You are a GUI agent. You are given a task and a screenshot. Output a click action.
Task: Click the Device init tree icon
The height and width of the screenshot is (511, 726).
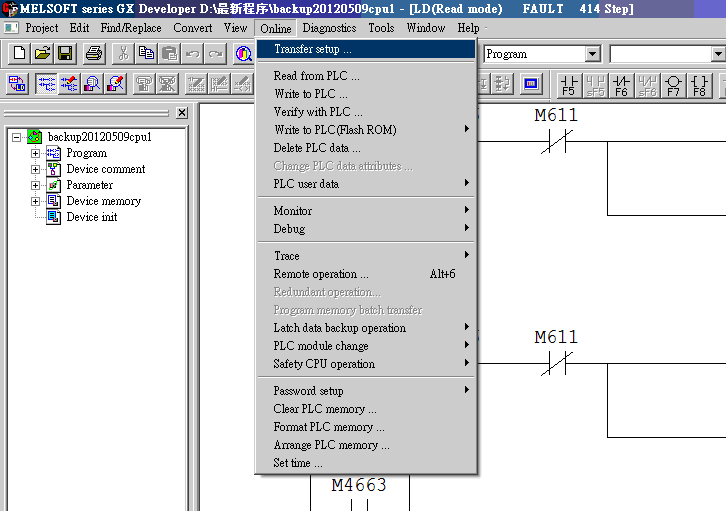(x=53, y=217)
